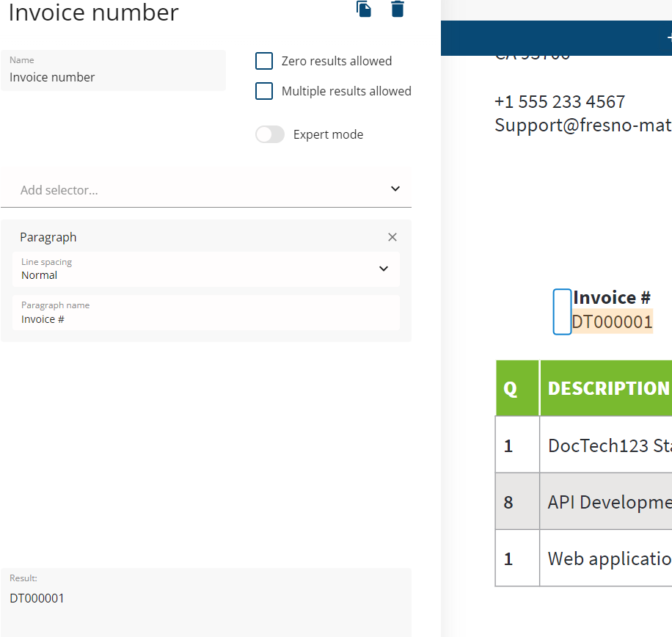This screenshot has height=637, width=672.
Task: Click the duplicate (copy) field icon
Action: coord(364,9)
